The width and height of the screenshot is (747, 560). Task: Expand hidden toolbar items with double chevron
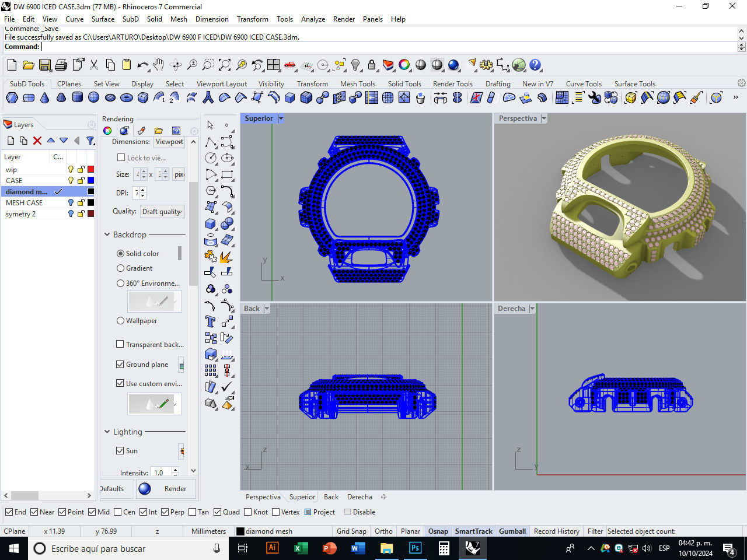735,97
